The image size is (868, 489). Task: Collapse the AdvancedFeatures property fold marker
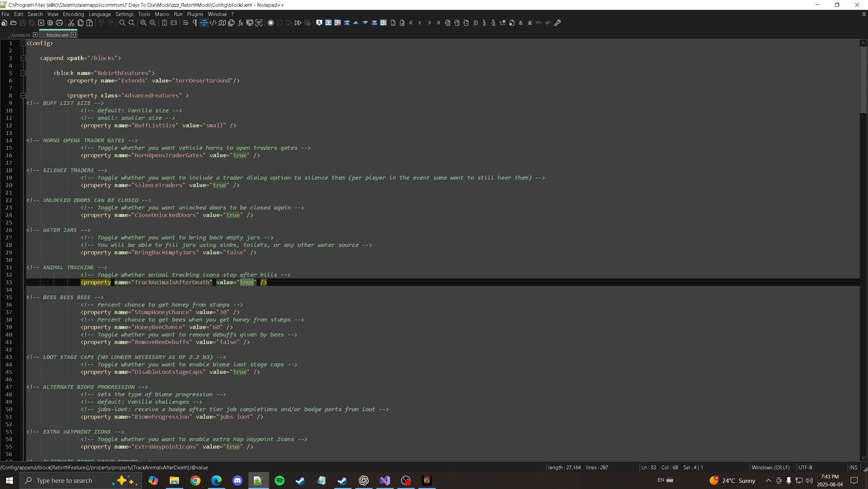pos(23,95)
